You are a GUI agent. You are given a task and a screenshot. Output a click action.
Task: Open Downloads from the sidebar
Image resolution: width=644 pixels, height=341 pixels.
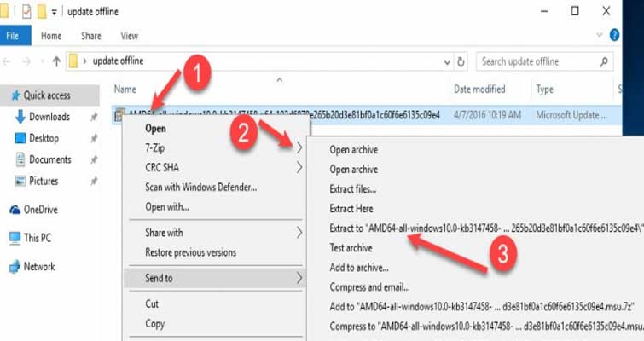[x=49, y=117]
